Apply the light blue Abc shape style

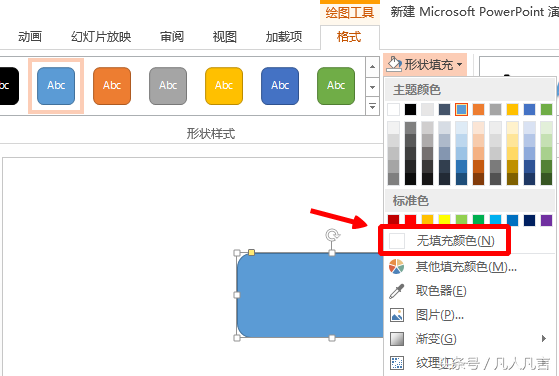tap(56, 86)
